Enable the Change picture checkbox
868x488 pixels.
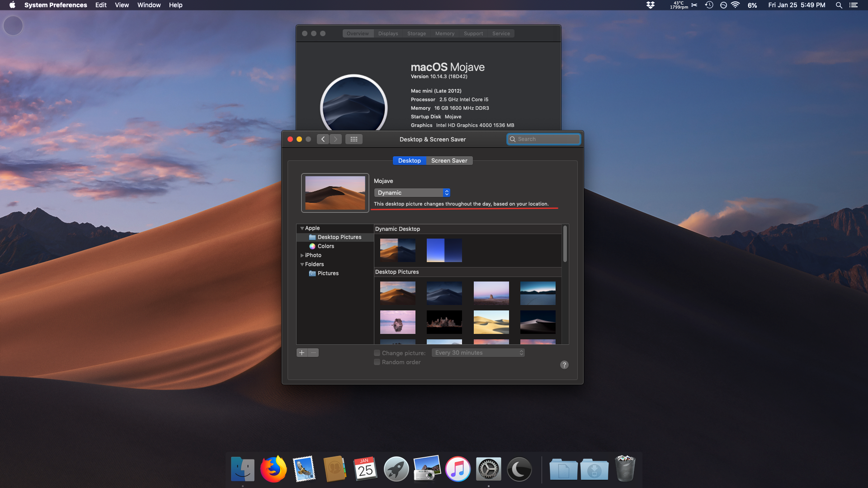[x=377, y=353]
